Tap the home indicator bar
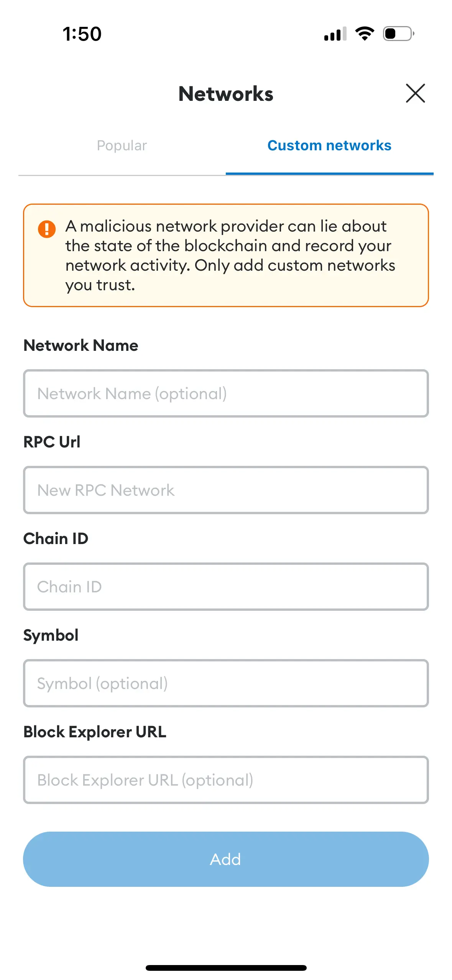The image size is (452, 980). [226, 968]
